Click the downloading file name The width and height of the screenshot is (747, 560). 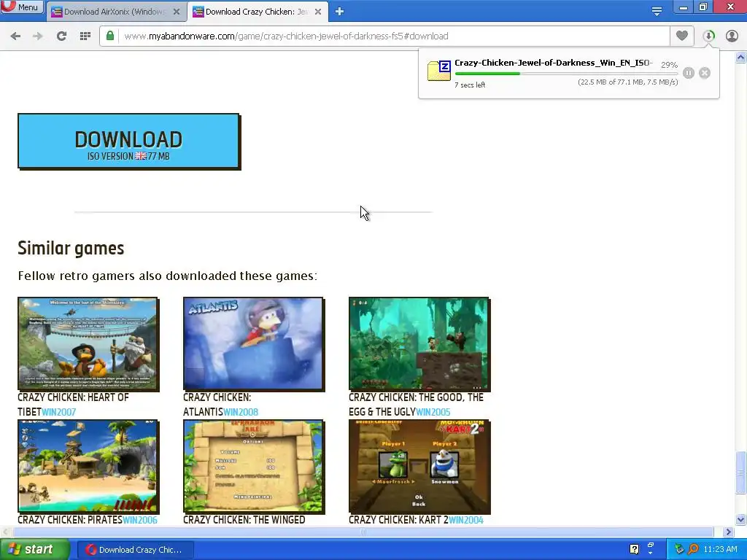[x=554, y=63]
